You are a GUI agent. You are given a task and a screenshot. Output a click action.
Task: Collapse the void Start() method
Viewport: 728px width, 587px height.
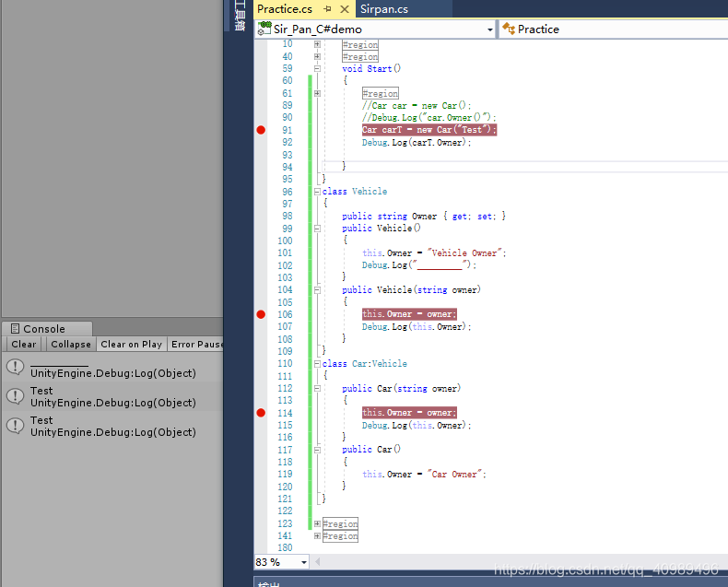tap(317, 69)
